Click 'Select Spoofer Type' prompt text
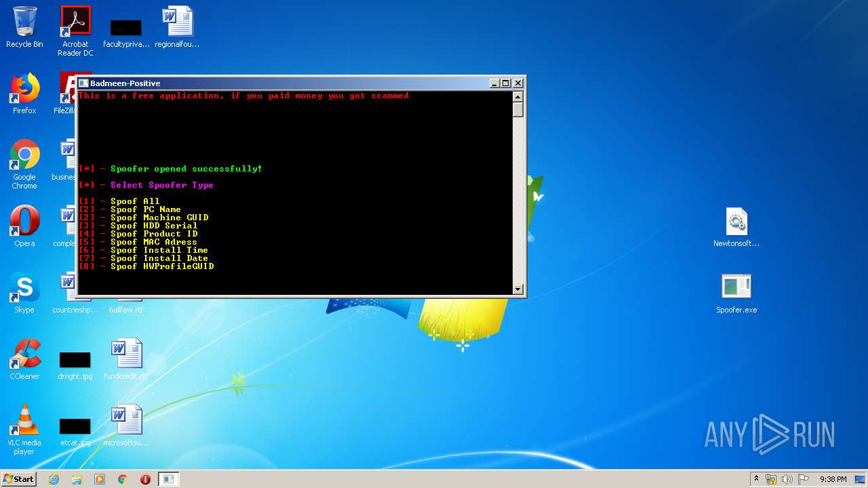The width and height of the screenshot is (868, 488). 162,185
